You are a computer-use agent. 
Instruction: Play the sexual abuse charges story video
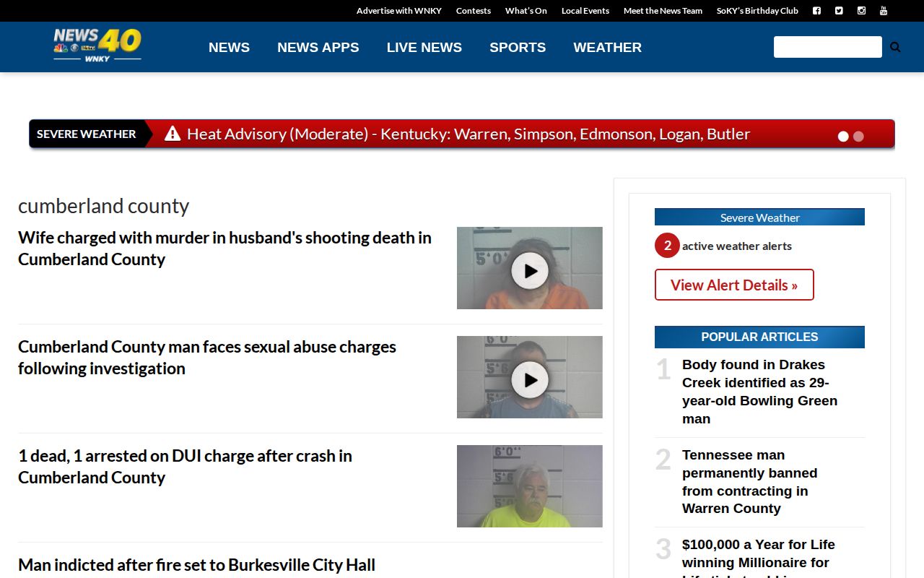[x=530, y=380]
